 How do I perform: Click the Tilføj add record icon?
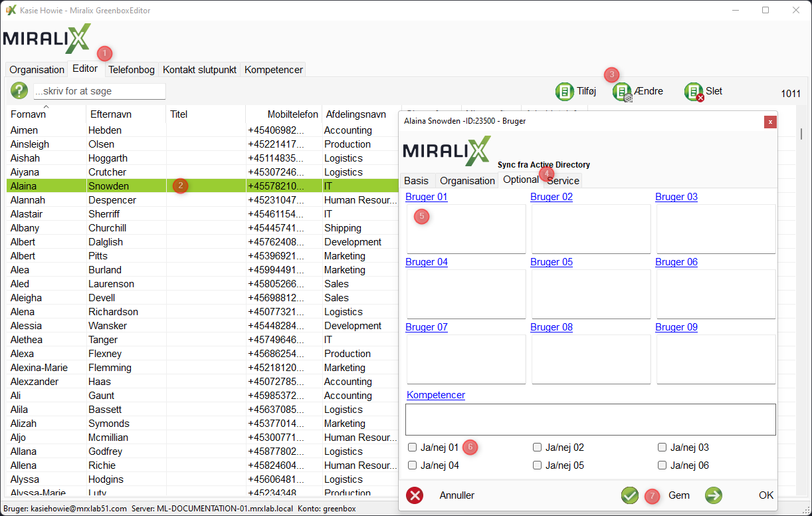pyautogui.click(x=564, y=91)
